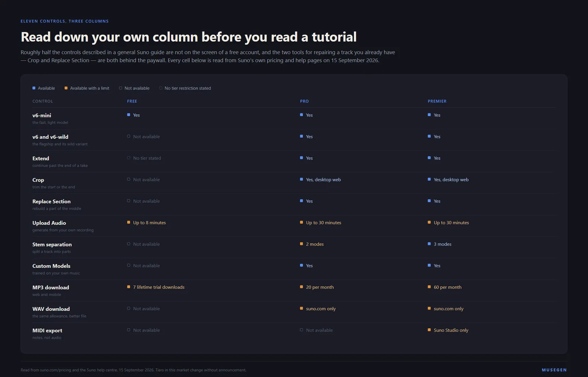Click the 'Available with a limit' legend entry

point(87,88)
